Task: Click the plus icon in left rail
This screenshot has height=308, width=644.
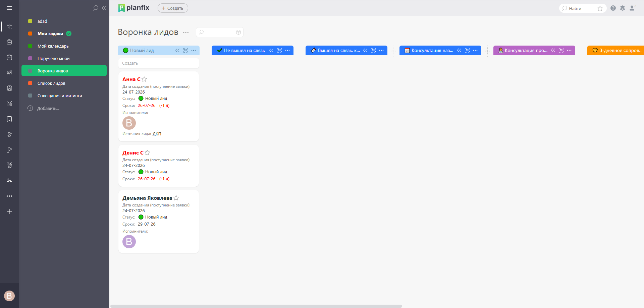Action: click(x=9, y=211)
